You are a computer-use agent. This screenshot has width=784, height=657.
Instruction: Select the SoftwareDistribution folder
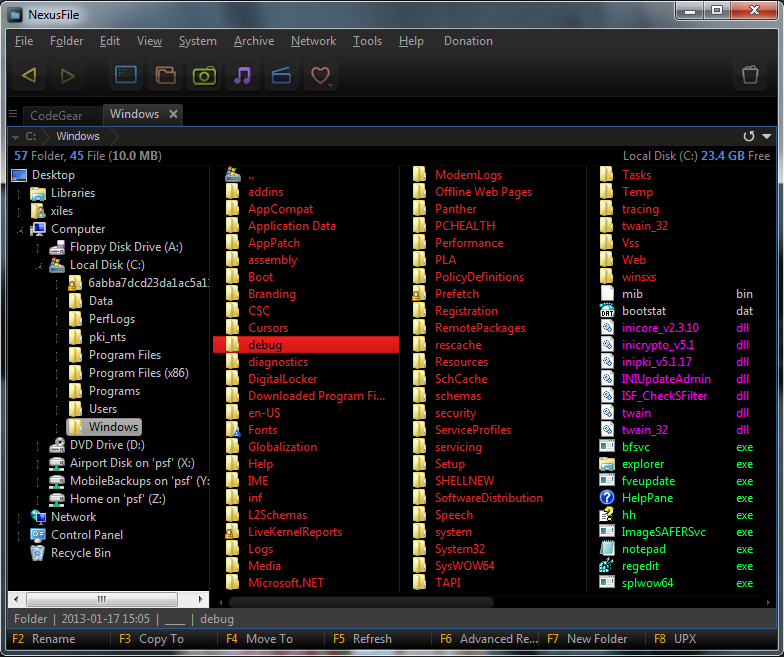(489, 498)
